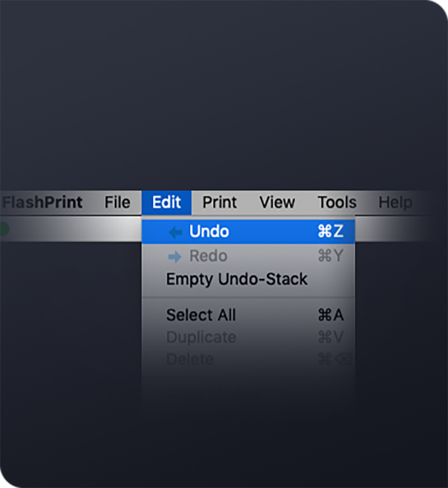Click the ⌘A shortcut beside Select All
Viewport: 448px width, 488px height.
tap(330, 315)
